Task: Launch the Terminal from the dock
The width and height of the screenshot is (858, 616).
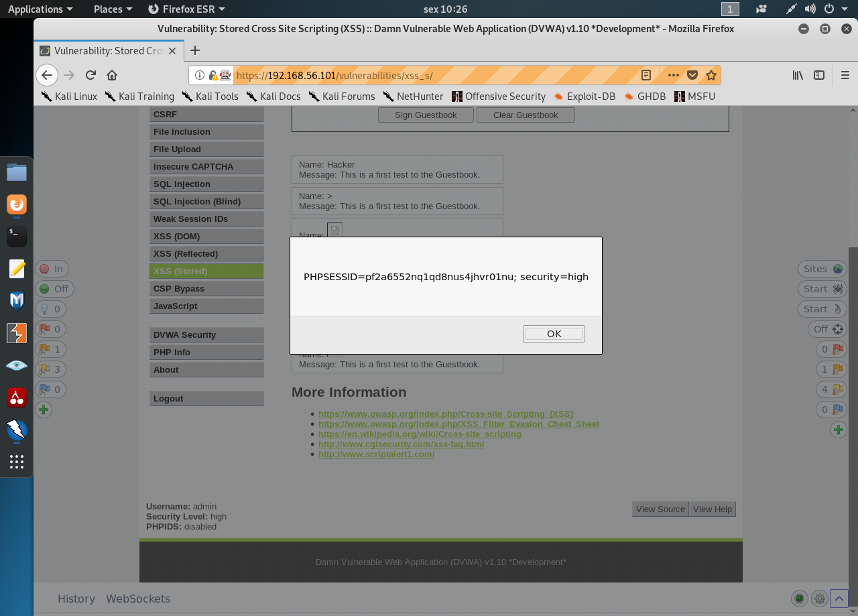Action: pos(17,236)
